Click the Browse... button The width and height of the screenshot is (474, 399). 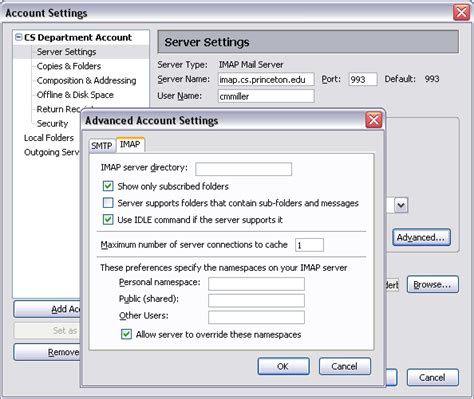(433, 285)
